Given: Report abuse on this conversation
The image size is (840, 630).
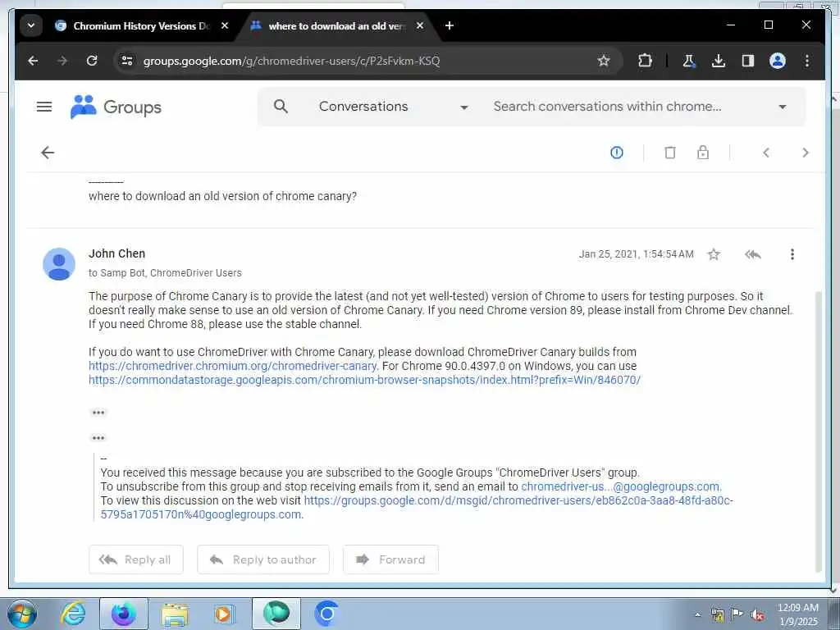Looking at the screenshot, I should [617, 153].
